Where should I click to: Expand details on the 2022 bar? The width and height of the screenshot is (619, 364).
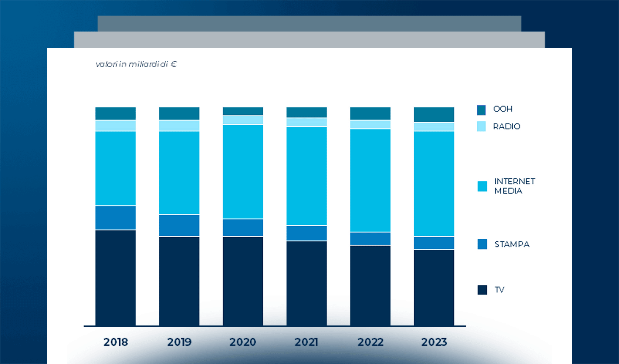tap(370, 212)
